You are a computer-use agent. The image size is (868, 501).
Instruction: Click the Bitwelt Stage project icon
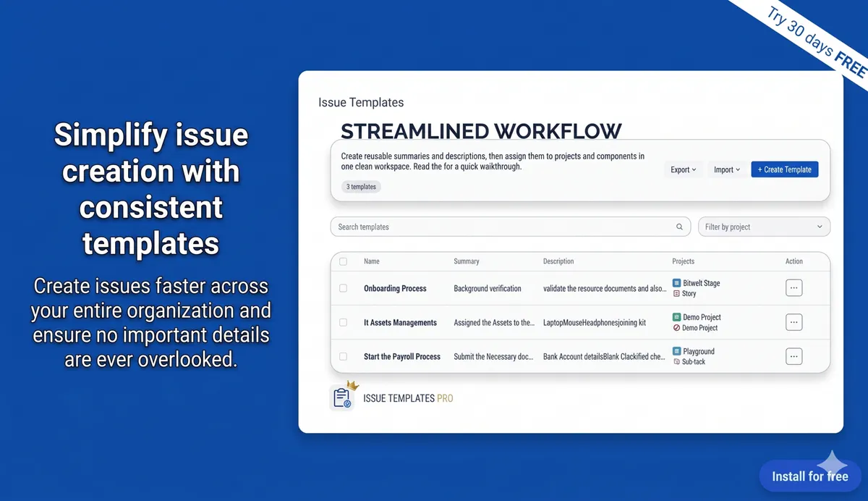pyautogui.click(x=676, y=283)
